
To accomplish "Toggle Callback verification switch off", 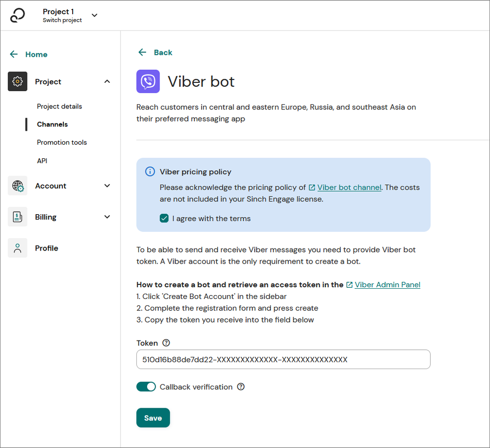I will click(146, 387).
